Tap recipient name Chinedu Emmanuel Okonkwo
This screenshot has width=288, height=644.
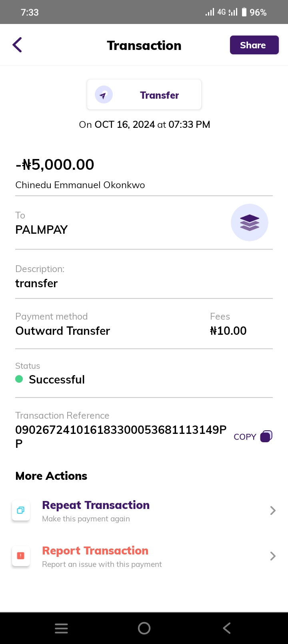point(80,185)
